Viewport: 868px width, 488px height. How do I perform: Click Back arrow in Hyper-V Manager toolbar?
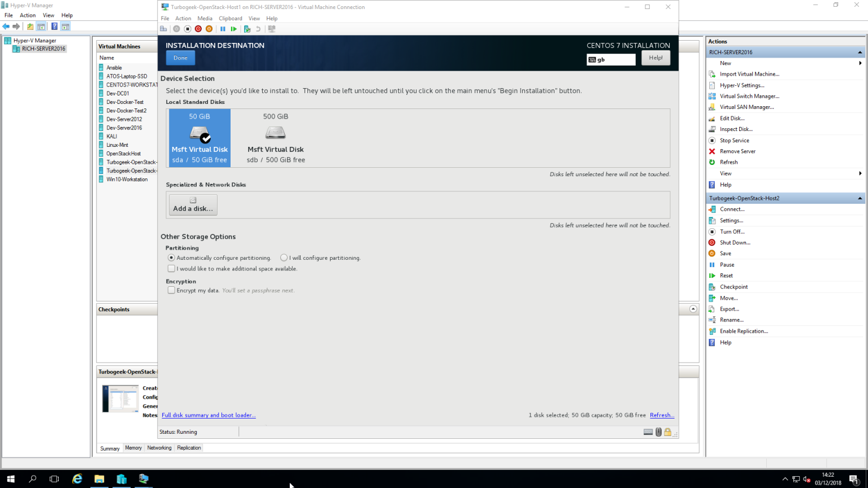click(6, 27)
